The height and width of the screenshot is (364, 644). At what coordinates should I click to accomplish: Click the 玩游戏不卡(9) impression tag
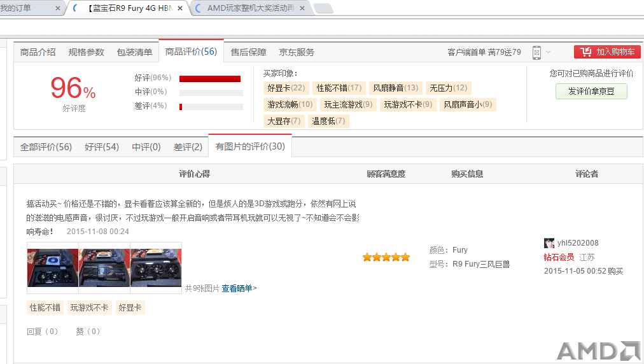[408, 104]
